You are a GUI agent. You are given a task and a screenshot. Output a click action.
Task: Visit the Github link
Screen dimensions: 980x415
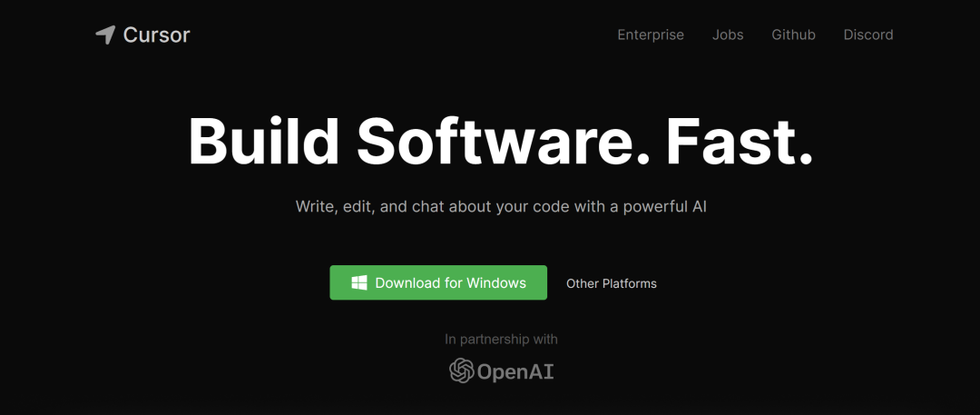point(793,35)
